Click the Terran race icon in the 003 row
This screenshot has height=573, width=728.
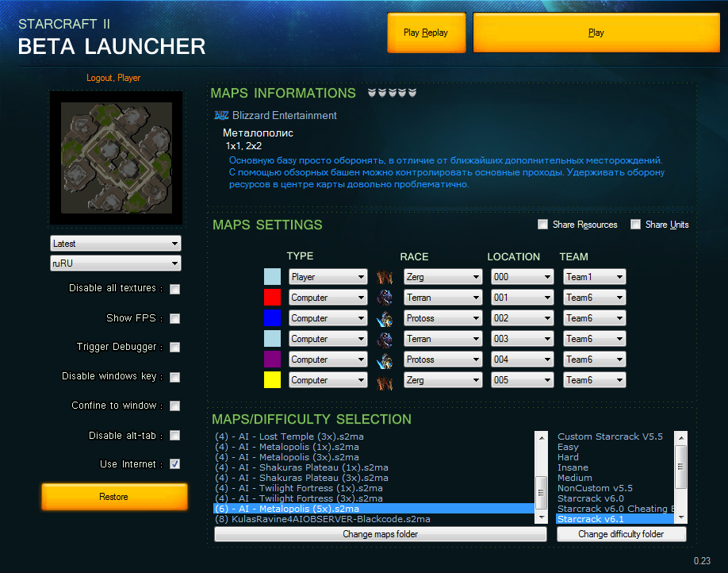385,339
